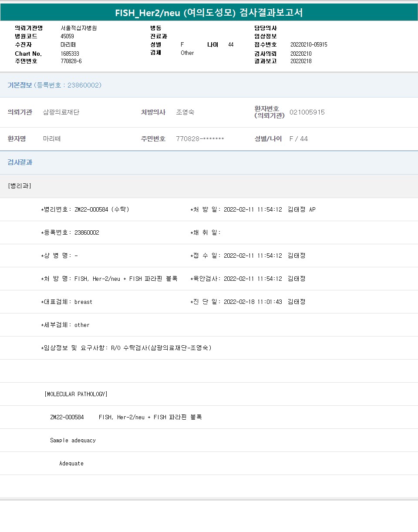Image resolution: width=418 pixels, height=532 pixels.
Task: Click the 대표검체 breast row
Action: click(x=67, y=302)
